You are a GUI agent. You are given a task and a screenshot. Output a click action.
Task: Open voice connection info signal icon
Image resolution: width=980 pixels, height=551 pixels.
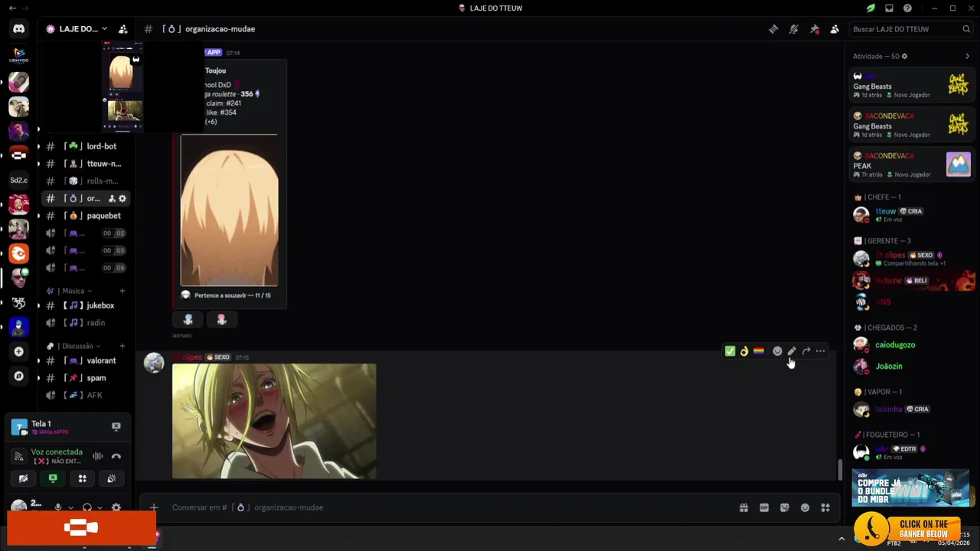(19, 456)
